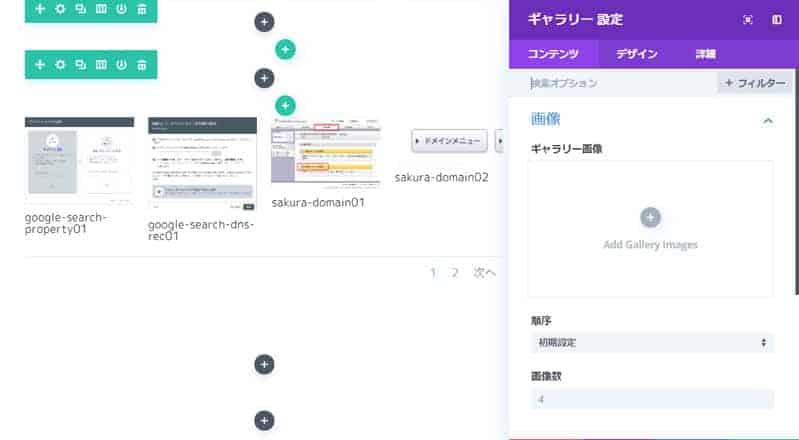Click green plus button directly above gallery thumbnails

(x=285, y=104)
